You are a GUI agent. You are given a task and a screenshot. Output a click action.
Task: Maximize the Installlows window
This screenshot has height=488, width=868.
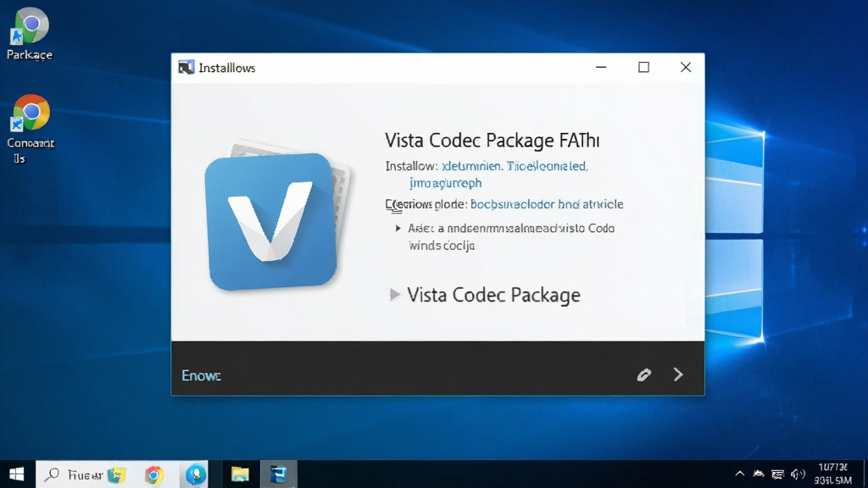pos(643,67)
